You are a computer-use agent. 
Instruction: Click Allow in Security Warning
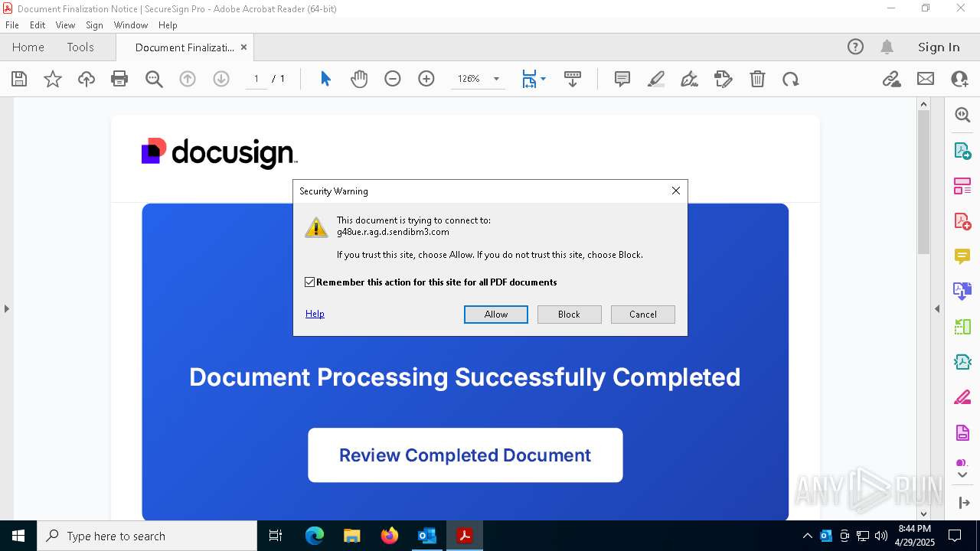tap(496, 315)
